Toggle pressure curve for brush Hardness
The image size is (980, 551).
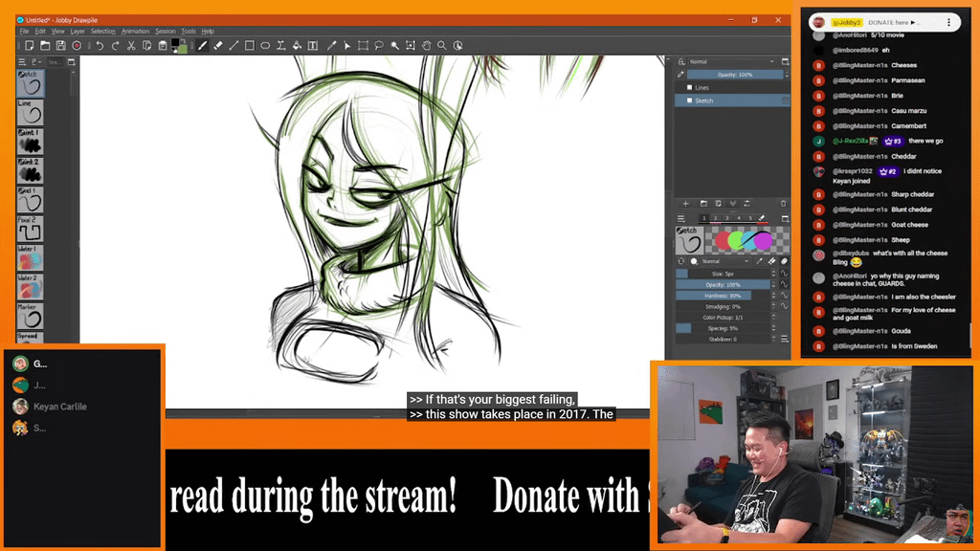pyautogui.click(x=784, y=296)
